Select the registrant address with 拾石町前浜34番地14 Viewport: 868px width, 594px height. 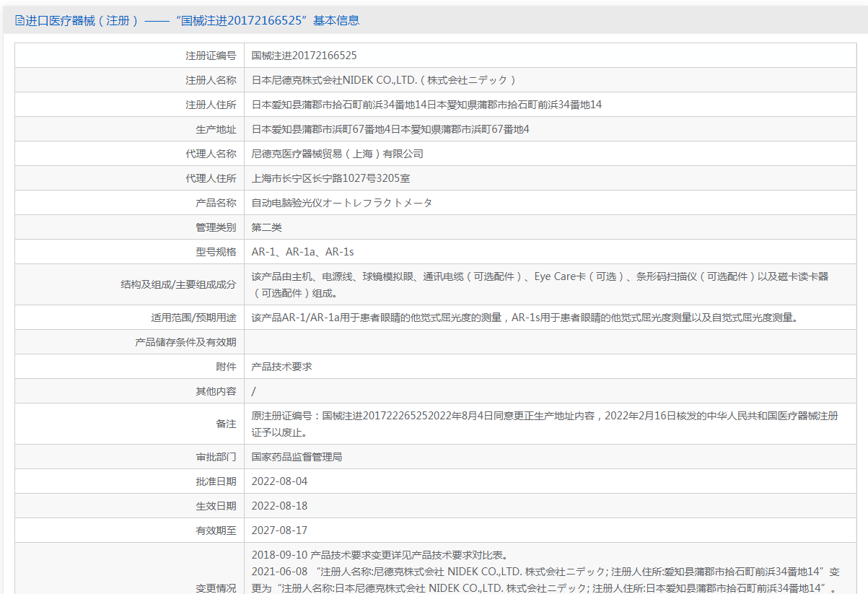coord(426,105)
